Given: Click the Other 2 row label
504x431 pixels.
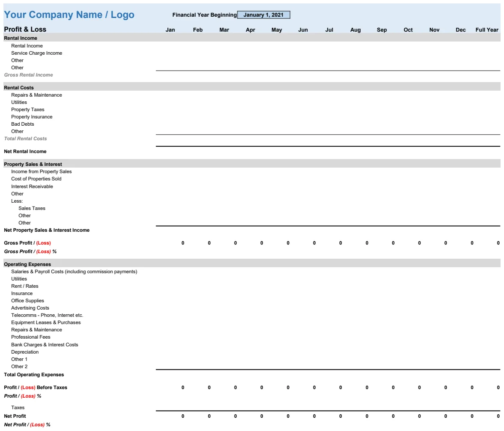Looking at the screenshot, I should coord(19,367).
